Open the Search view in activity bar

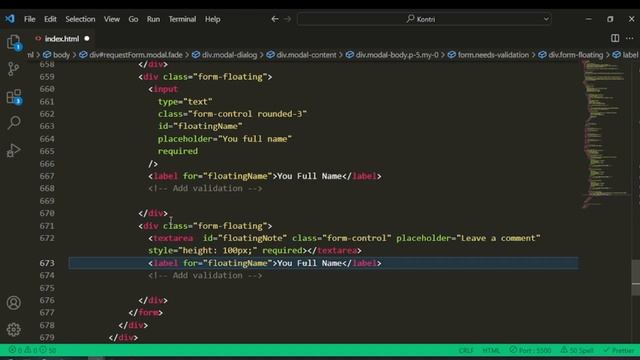click(14, 123)
